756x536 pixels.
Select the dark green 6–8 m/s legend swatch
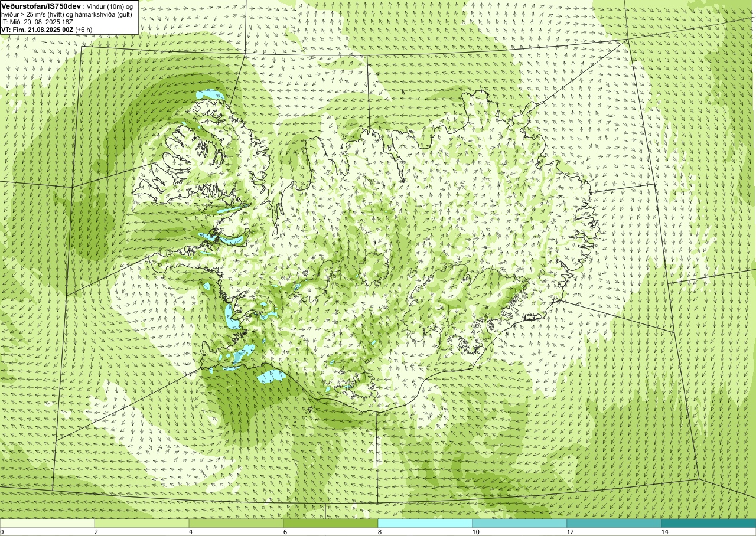click(331, 523)
